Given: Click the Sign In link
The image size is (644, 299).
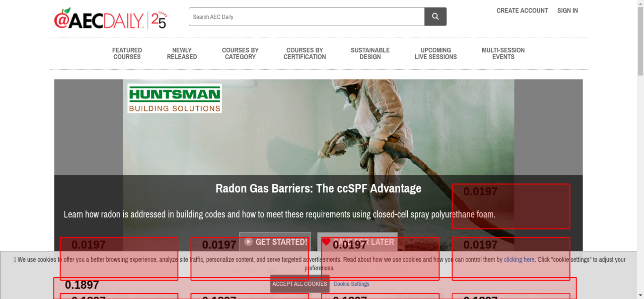Looking at the screenshot, I should point(567,11).
